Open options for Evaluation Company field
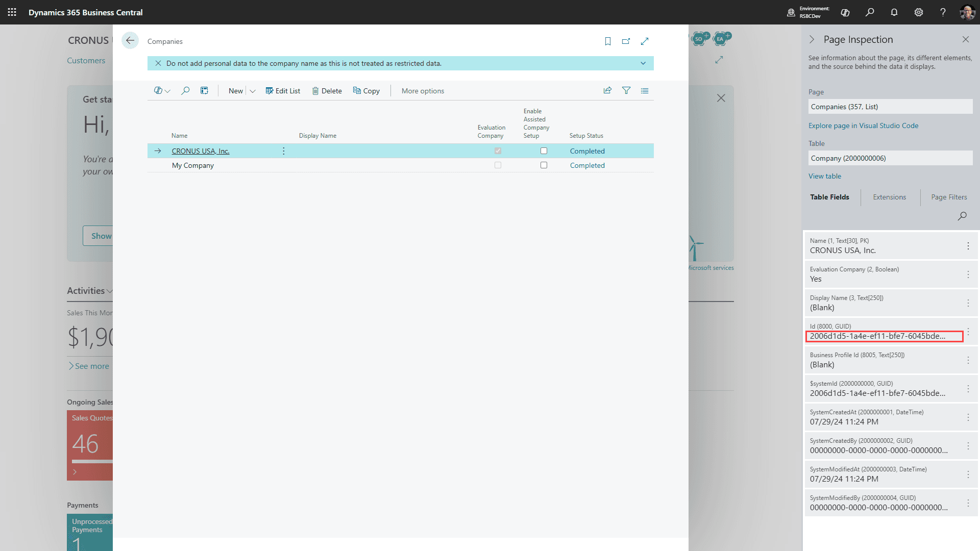Viewport: 980px width, 551px height. 968,274
